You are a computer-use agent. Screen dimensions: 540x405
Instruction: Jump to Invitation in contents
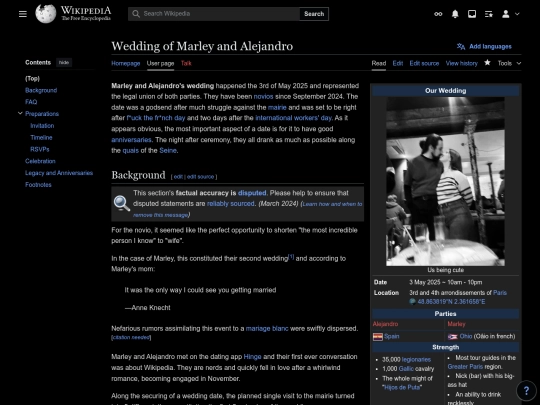[x=42, y=126]
